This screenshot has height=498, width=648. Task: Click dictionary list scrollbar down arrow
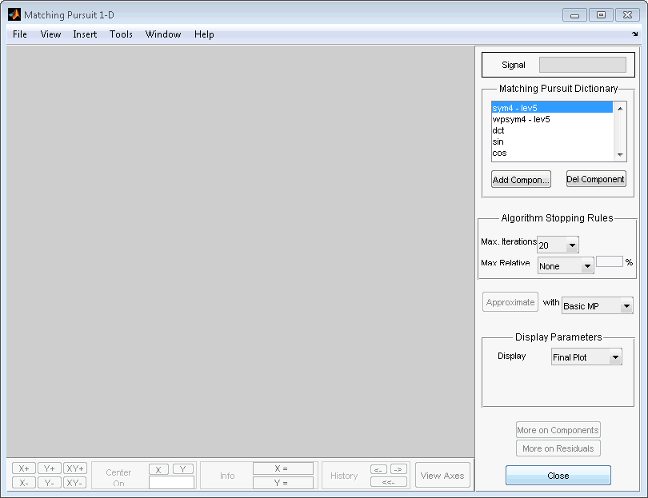point(620,155)
